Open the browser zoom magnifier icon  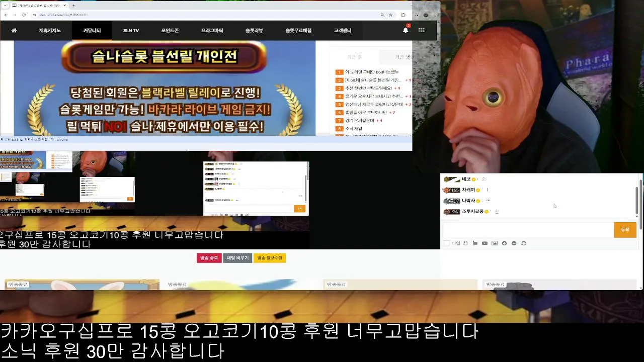pos(383,15)
